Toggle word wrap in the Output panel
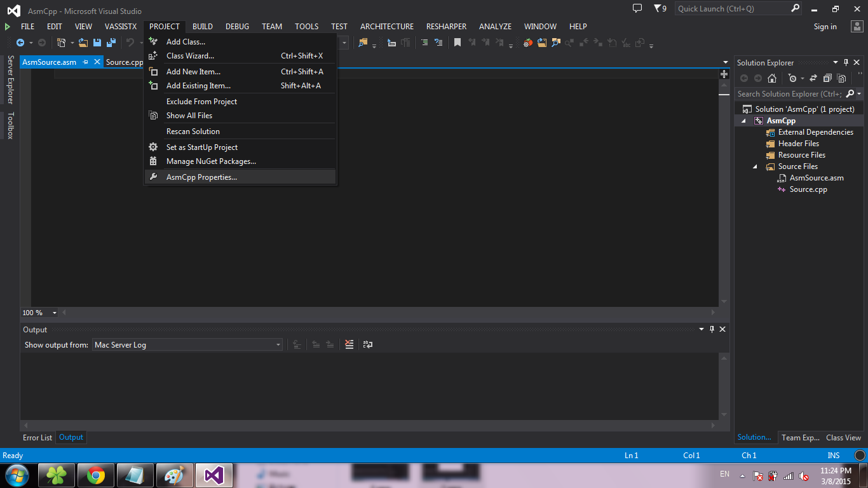Screen dimensions: 868x488 coord(368,344)
